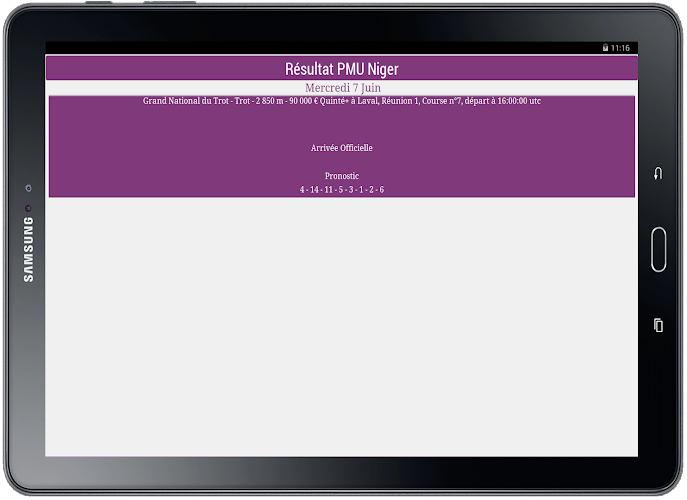Tap the tablet's physical home button
This screenshot has height=500, width=687.
click(659, 249)
